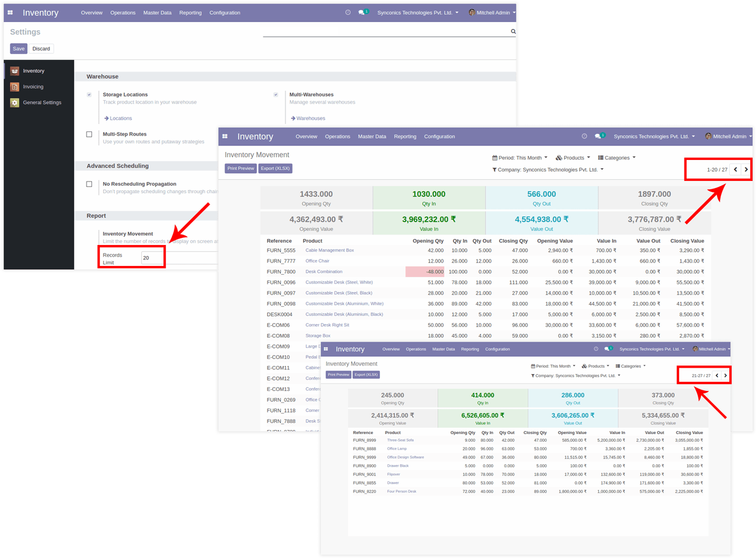Click the Export (XLSX) button

click(x=275, y=168)
